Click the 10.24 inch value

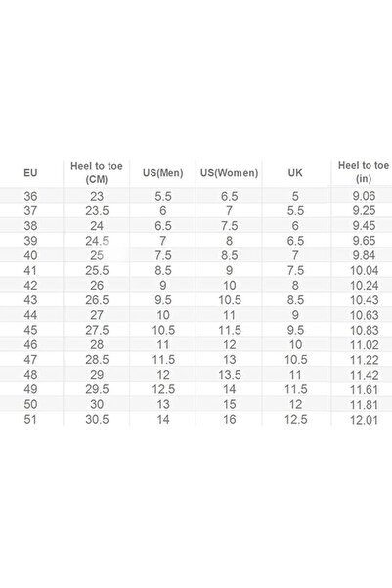click(x=364, y=286)
